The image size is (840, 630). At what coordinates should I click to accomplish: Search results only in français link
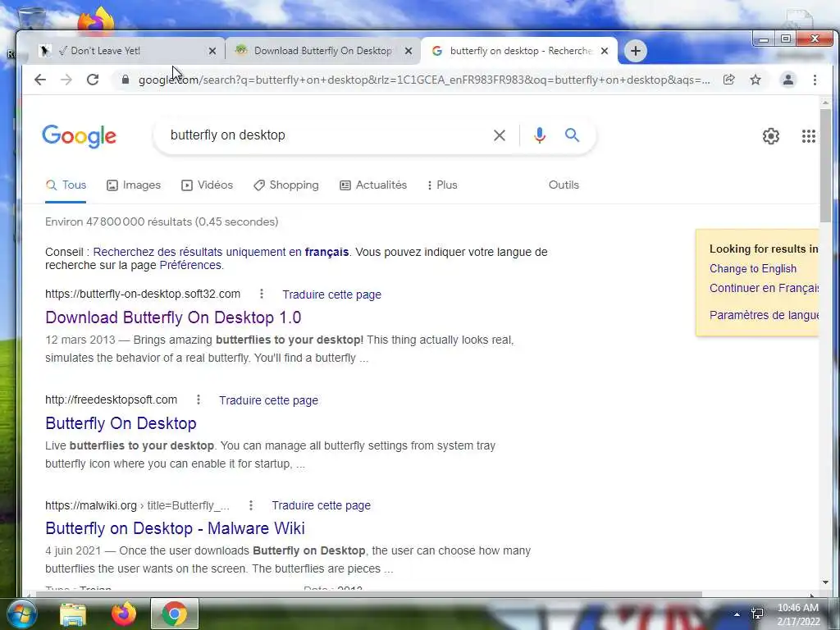click(221, 252)
